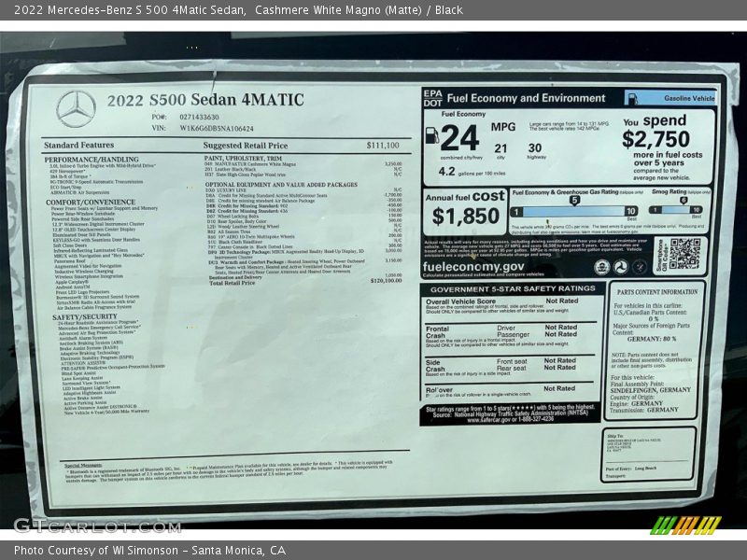Click the "Standard Features" heading
The height and width of the screenshot is (560, 747).
coord(79,145)
